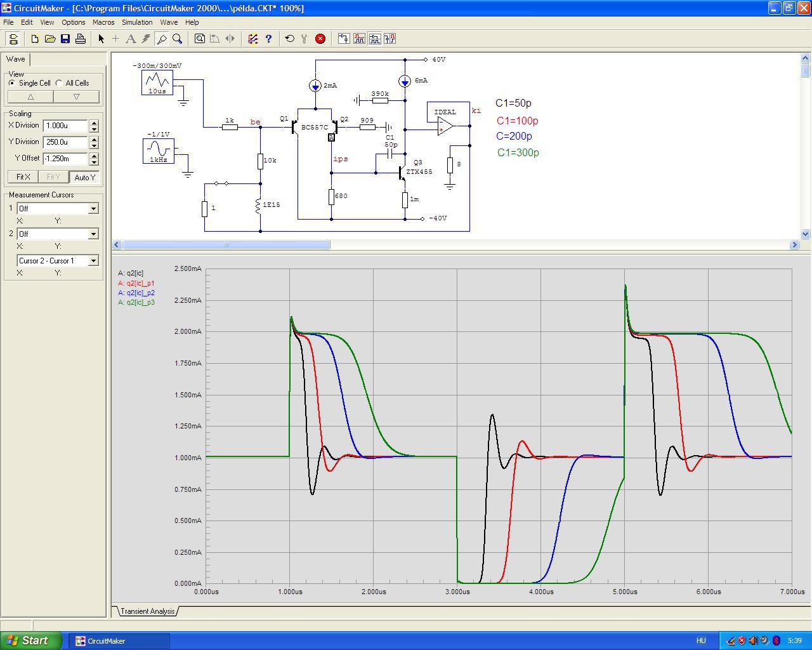
Task: Click the Print icon in toolbar
Action: [81, 39]
